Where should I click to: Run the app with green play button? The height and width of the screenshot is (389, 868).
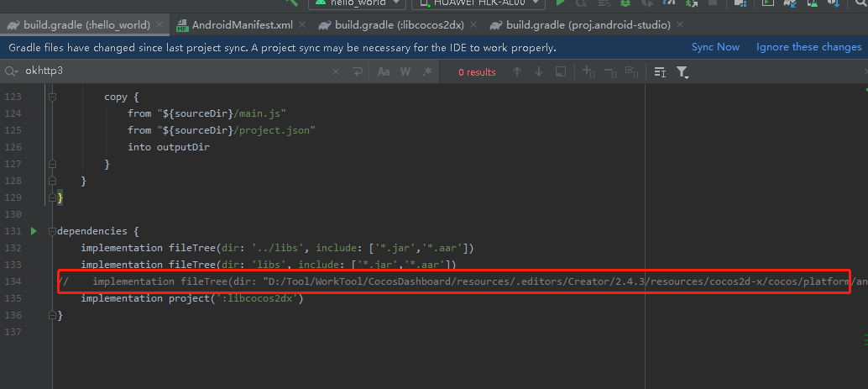[x=561, y=3]
